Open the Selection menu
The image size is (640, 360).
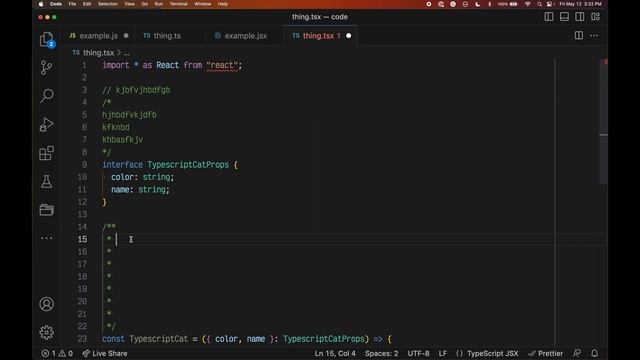108,4
